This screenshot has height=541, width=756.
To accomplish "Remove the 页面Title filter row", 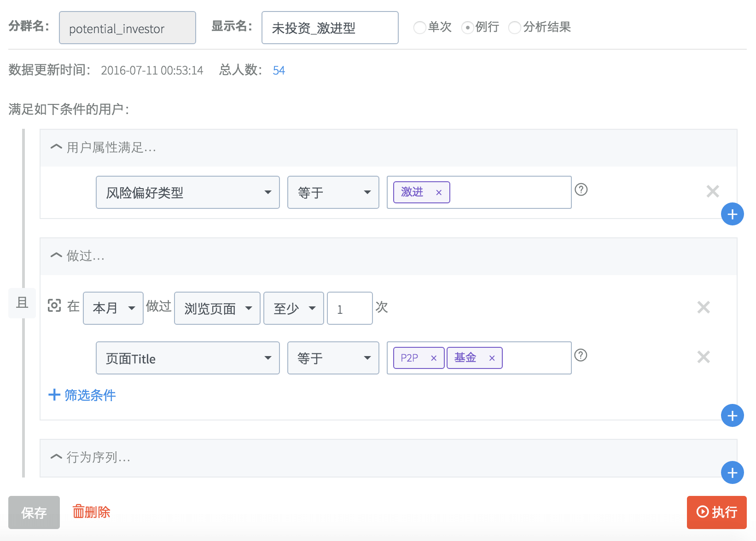I will (x=703, y=357).
